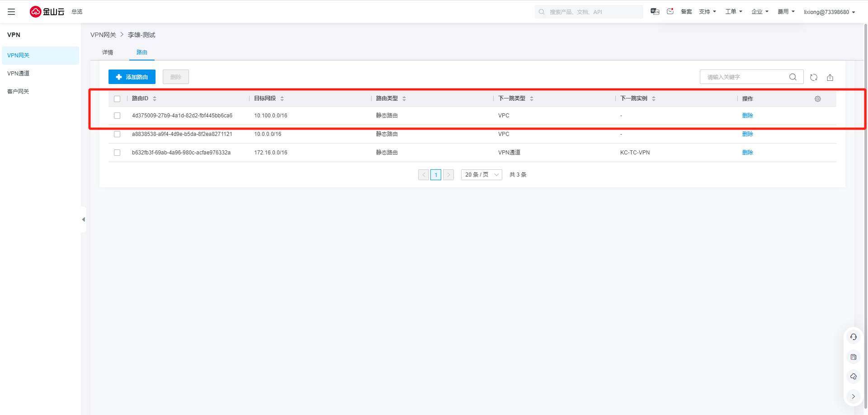Open the hamburger navigation menu
Screen dimensions: 868x415
[x=11, y=12]
